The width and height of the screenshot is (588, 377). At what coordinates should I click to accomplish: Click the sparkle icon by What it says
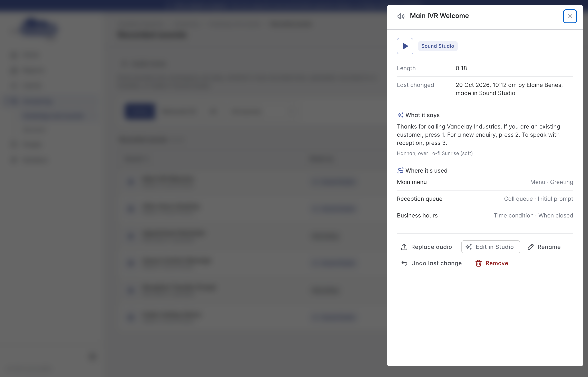400,115
